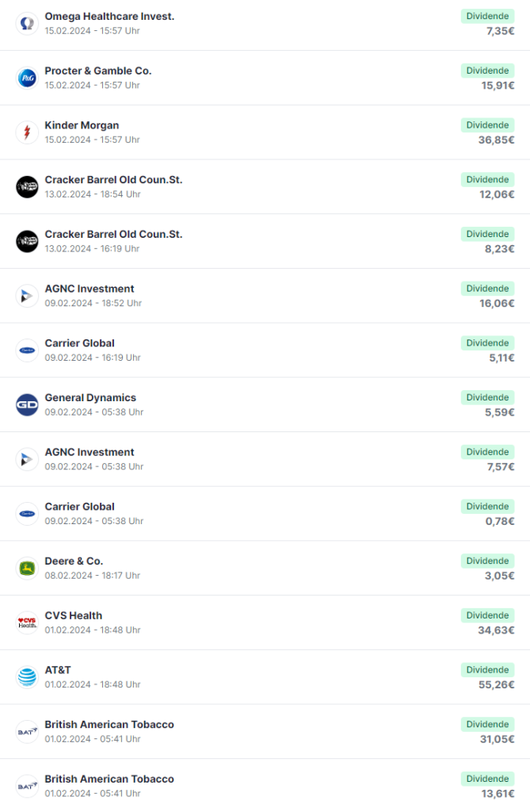Open General Dynamics dividend row
The image size is (530, 812).
pos(265,405)
